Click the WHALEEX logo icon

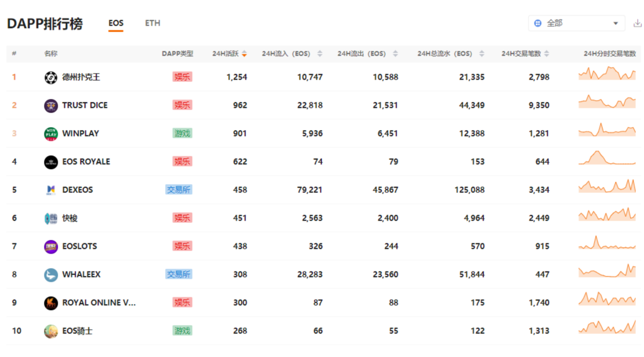[51, 274]
